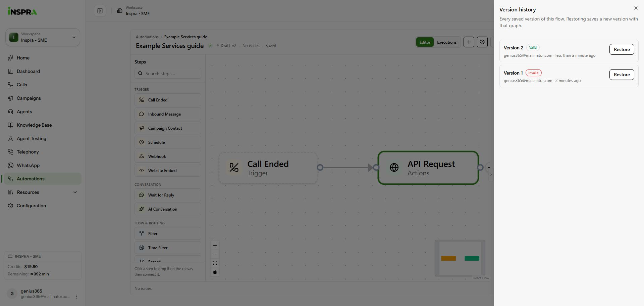Zoom out on the canvas
This screenshot has width=644, height=306.
(x=215, y=254)
